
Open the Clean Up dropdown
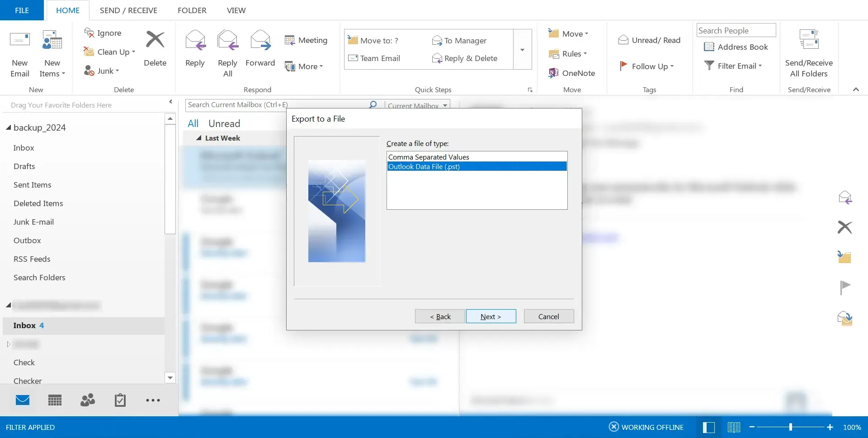coord(110,52)
